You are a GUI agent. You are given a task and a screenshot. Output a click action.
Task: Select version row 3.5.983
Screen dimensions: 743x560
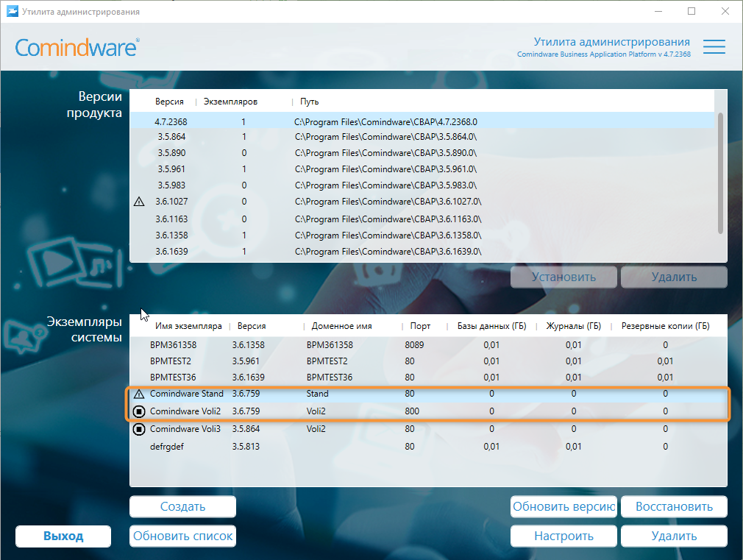coord(422,185)
